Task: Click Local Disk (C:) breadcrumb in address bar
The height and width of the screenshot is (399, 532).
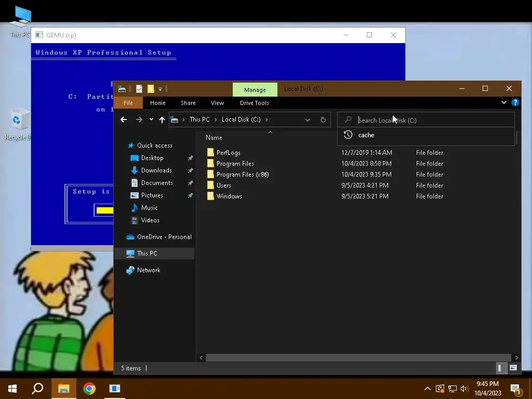Action: pos(241,119)
